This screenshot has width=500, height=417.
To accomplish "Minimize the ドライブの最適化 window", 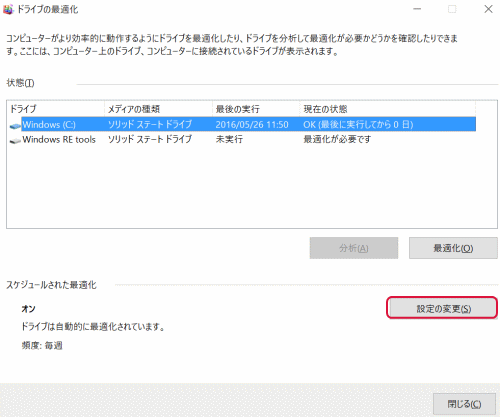I will click(417, 9).
